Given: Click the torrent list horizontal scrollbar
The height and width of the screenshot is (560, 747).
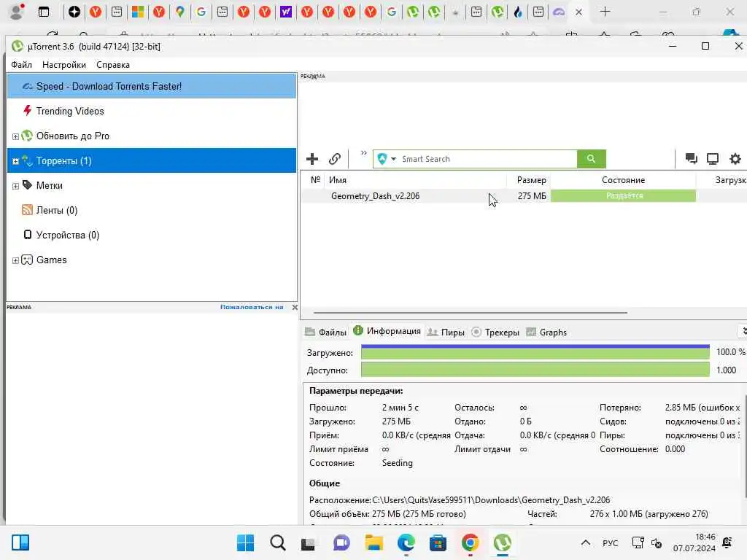Looking at the screenshot, I should (471, 313).
